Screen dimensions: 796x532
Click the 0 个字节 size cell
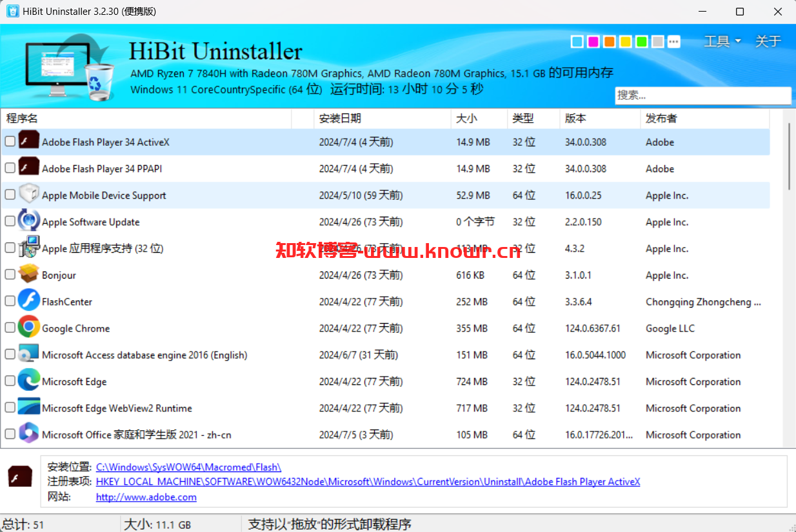[475, 222]
